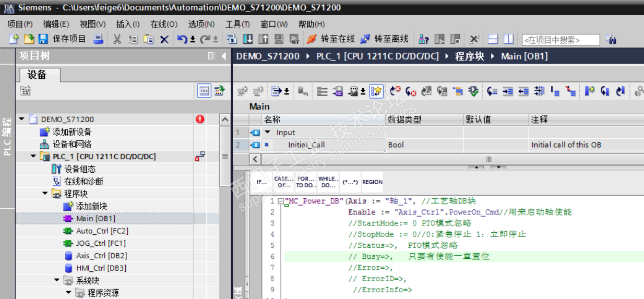Click the new project icon
The width and height of the screenshot is (644, 299).
14,39
